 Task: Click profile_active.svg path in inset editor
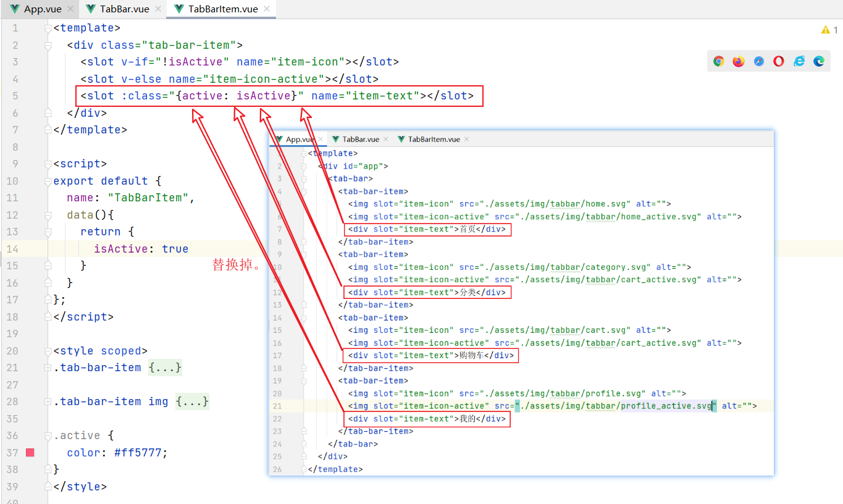click(x=617, y=406)
